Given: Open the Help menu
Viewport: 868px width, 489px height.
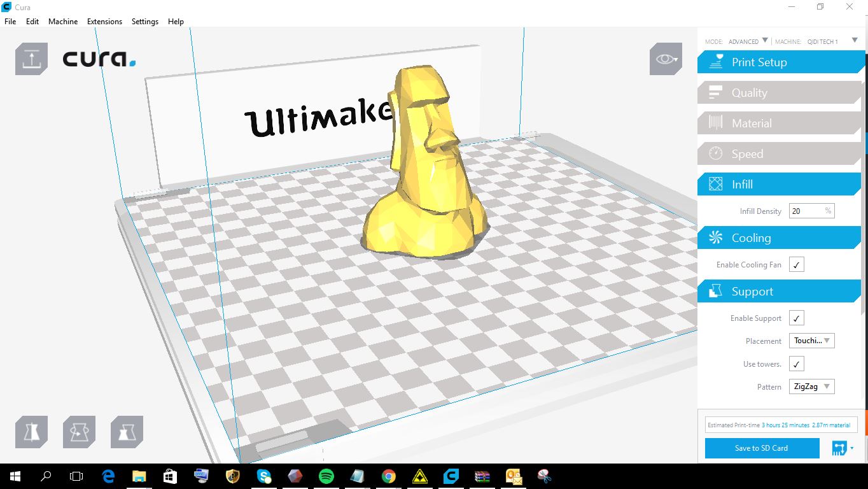Looking at the screenshot, I should coord(176,21).
